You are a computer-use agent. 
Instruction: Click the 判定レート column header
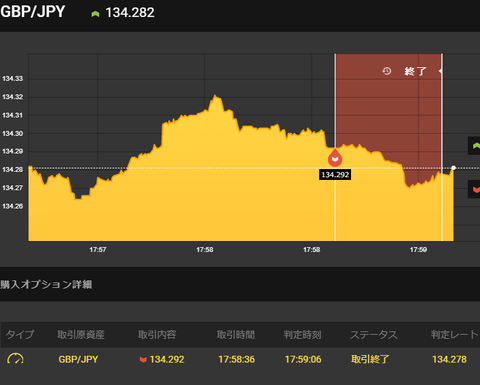coord(455,334)
